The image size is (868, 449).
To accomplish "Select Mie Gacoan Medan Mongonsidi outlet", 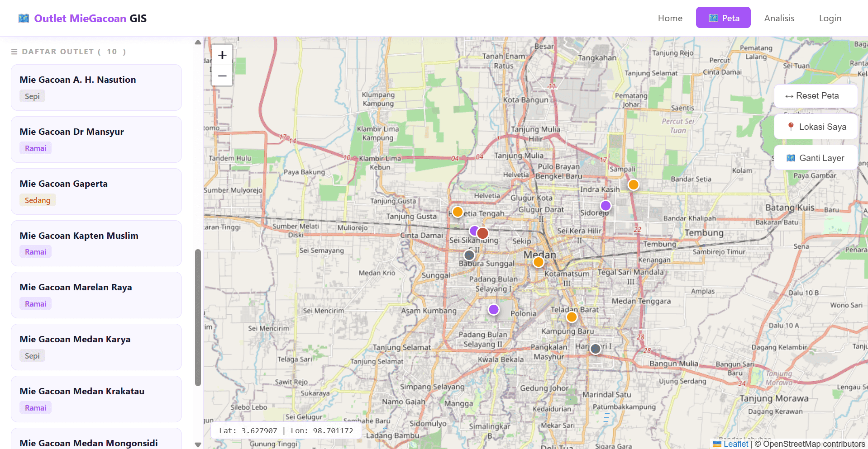I will pyautogui.click(x=96, y=439).
